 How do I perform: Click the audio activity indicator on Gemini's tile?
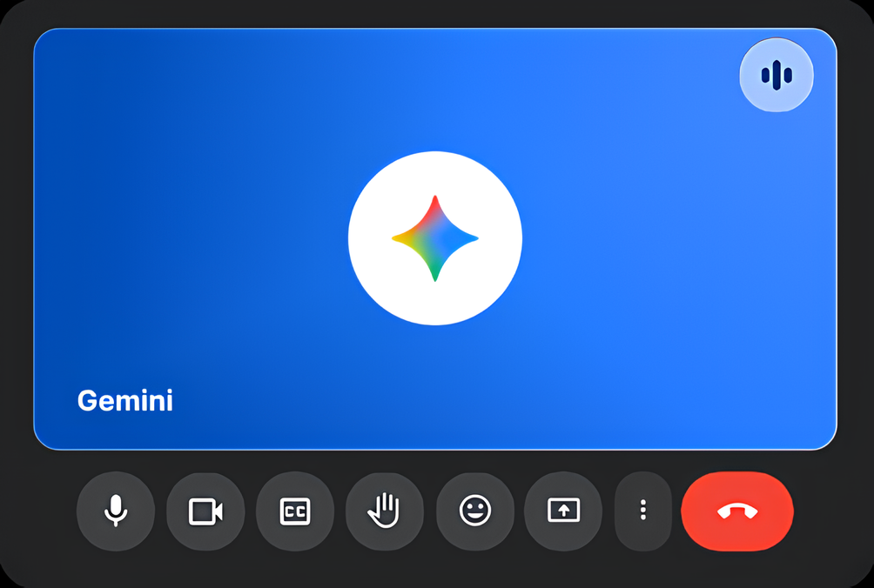pos(776,76)
